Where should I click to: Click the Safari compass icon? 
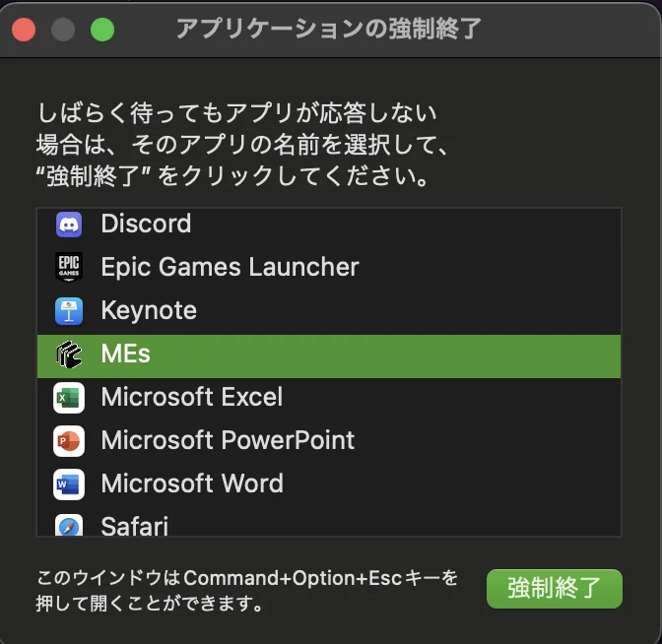[x=69, y=525]
